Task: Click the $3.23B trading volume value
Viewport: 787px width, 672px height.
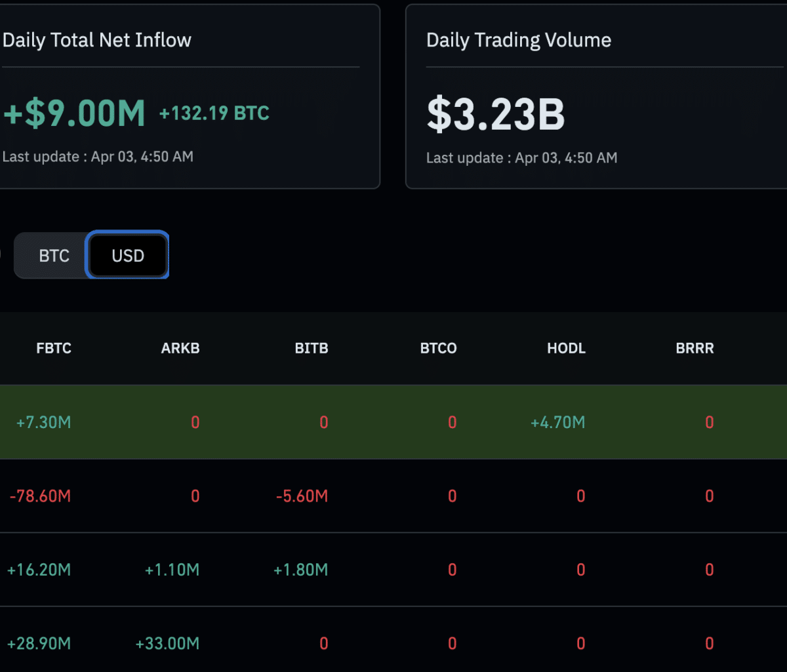Action: pos(496,113)
